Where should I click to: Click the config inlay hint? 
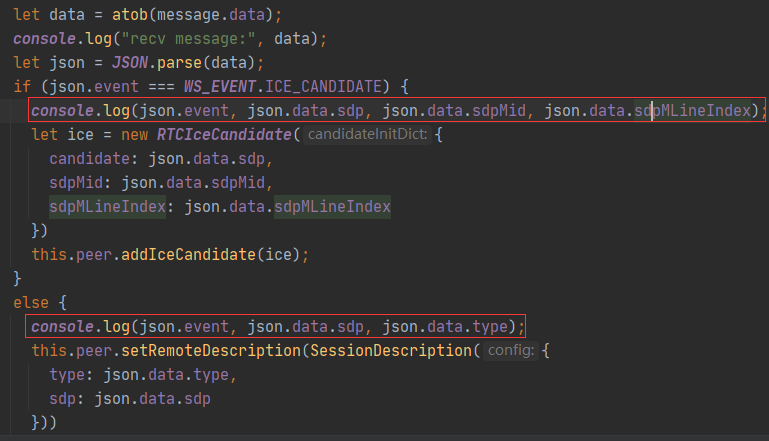(x=511, y=351)
